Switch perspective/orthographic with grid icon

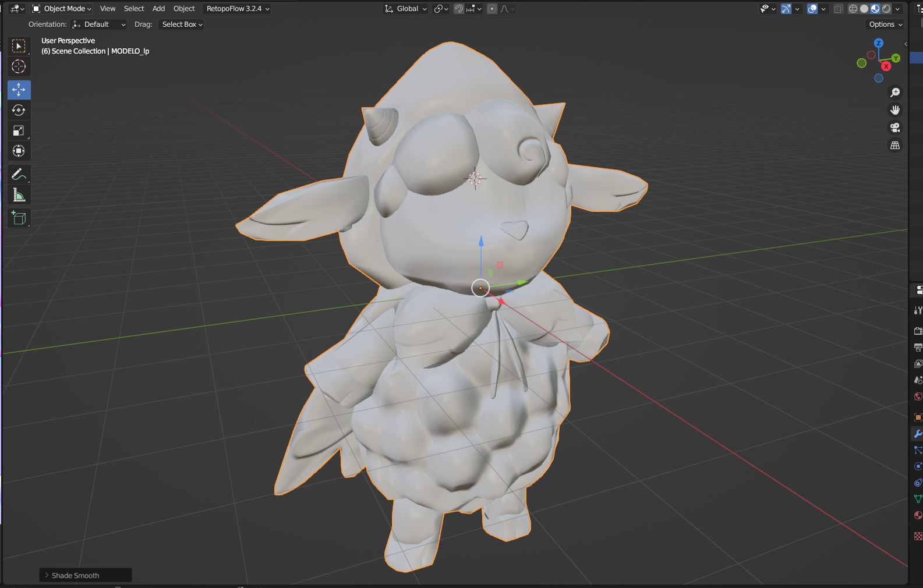pyautogui.click(x=895, y=145)
